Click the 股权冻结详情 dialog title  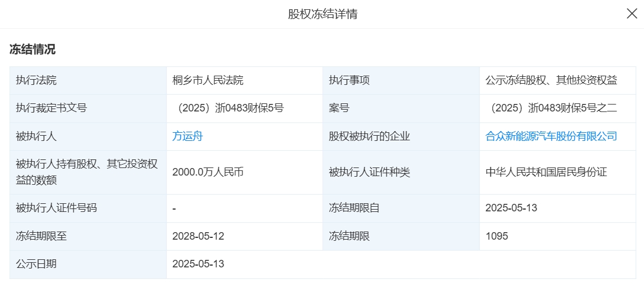pos(322,14)
